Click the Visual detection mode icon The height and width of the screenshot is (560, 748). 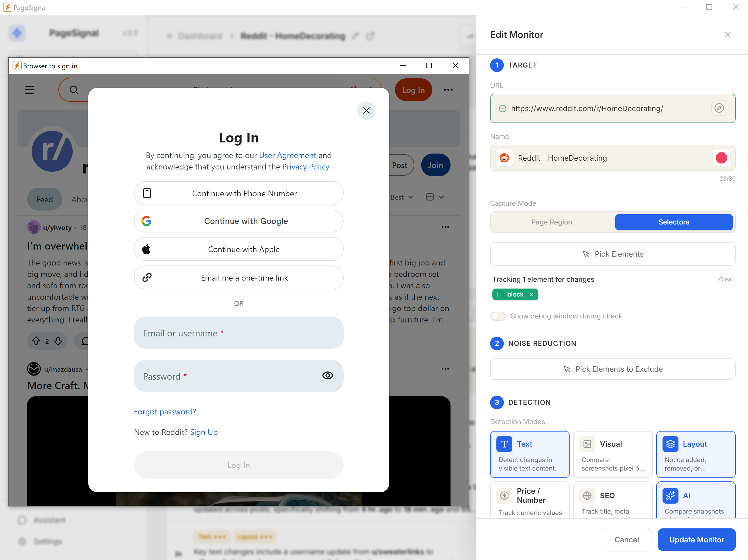pos(587,444)
